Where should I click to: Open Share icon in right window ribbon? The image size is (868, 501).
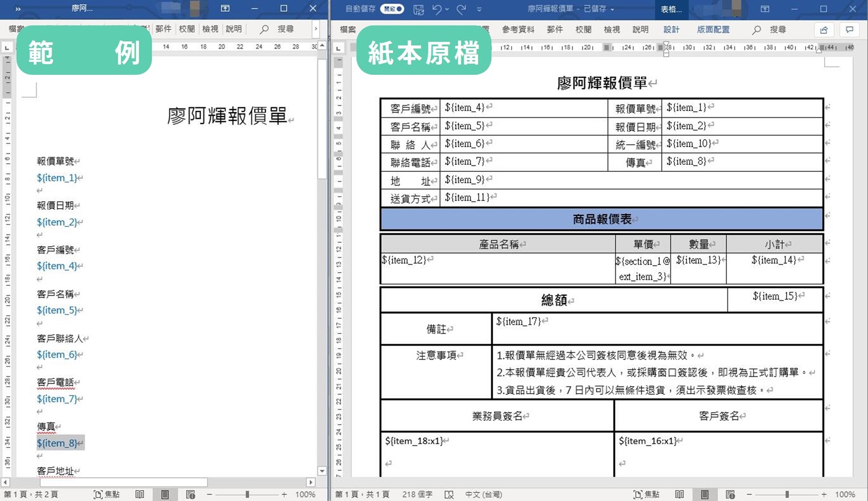[x=824, y=30]
